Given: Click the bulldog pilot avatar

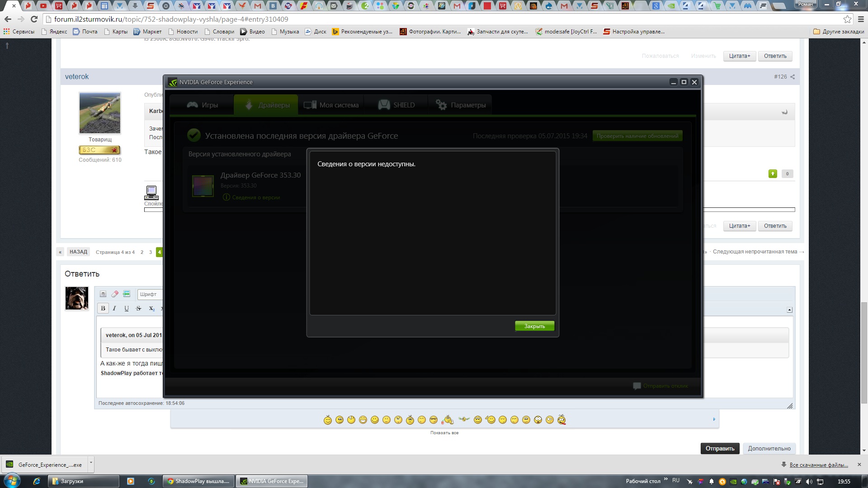Looking at the screenshot, I should pyautogui.click(x=77, y=298).
